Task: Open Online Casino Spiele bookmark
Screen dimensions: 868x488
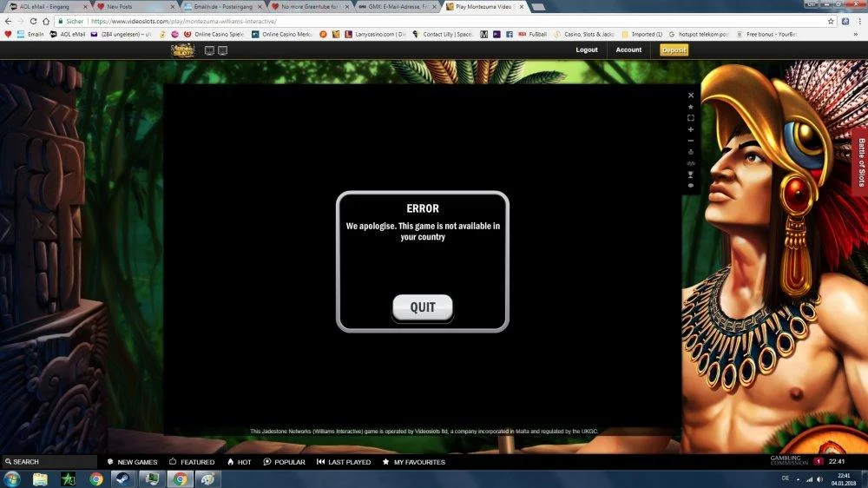Action: 214,35
